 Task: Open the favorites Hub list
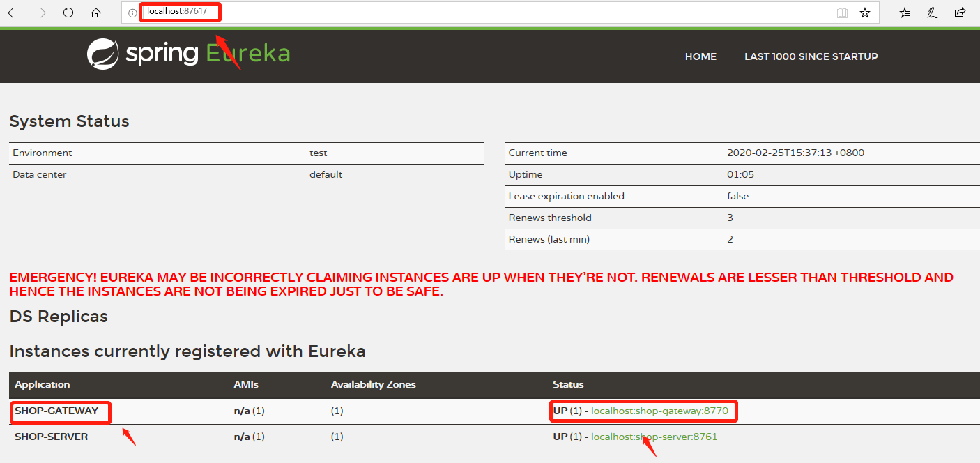(904, 12)
